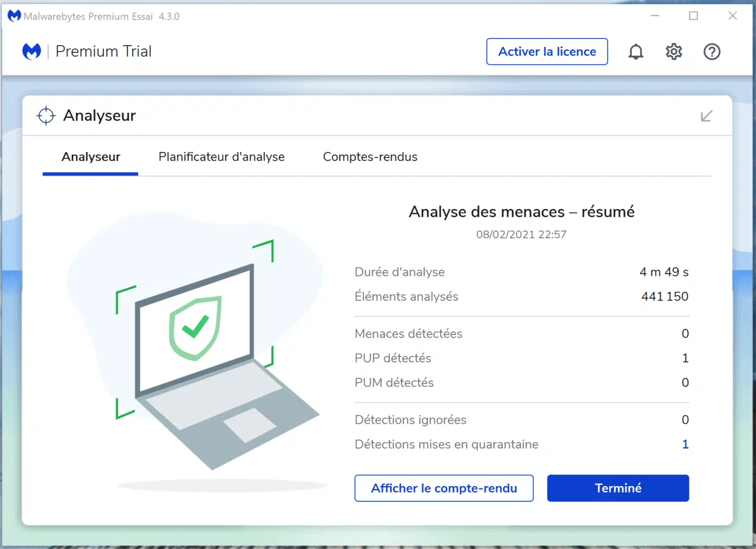This screenshot has height=549, width=756.
Task: Click the PUP détectés label
Action: (x=393, y=358)
